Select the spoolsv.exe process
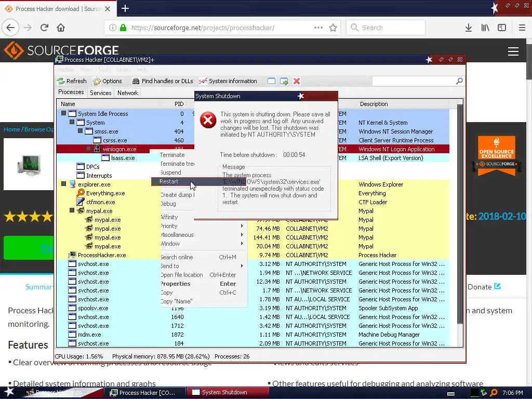532x399 pixels. 253,308
